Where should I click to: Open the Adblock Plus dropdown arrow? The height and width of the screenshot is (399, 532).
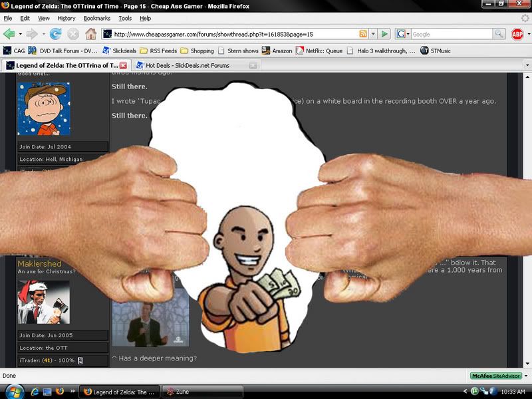[x=529, y=34]
